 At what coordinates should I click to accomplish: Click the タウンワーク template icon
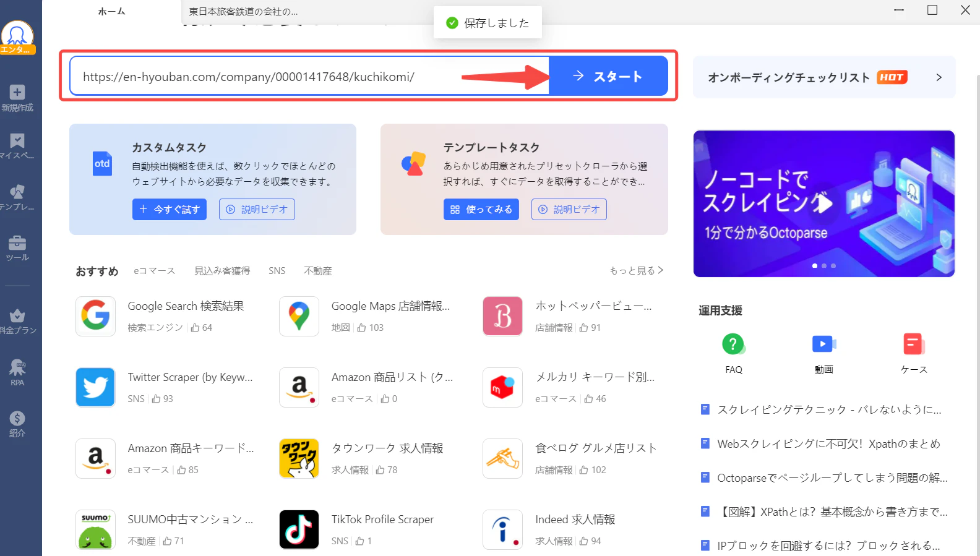(299, 458)
